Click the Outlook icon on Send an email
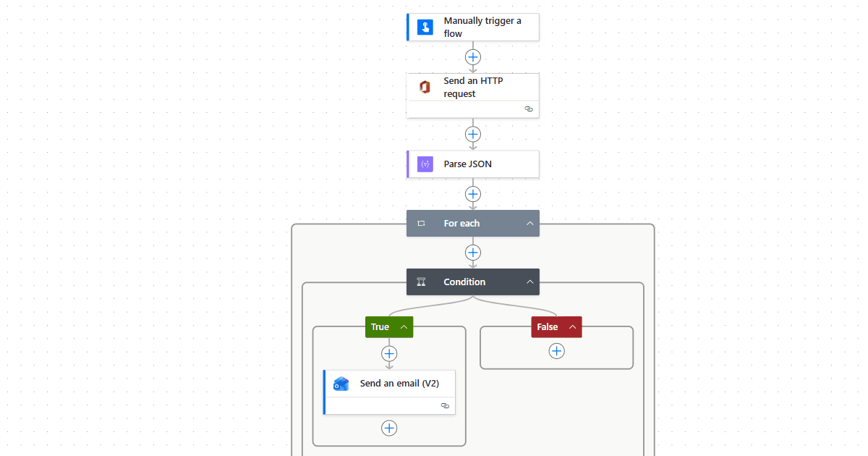 [341, 384]
